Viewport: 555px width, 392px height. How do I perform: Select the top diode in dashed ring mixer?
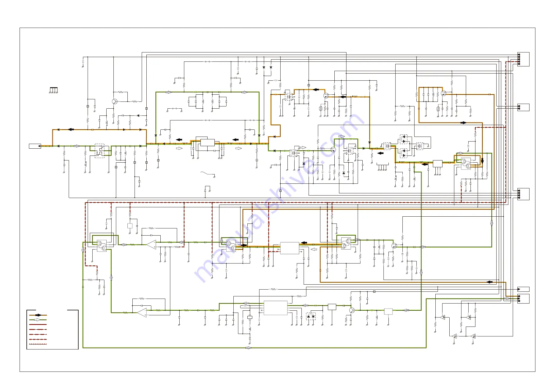pyautogui.click(x=404, y=137)
